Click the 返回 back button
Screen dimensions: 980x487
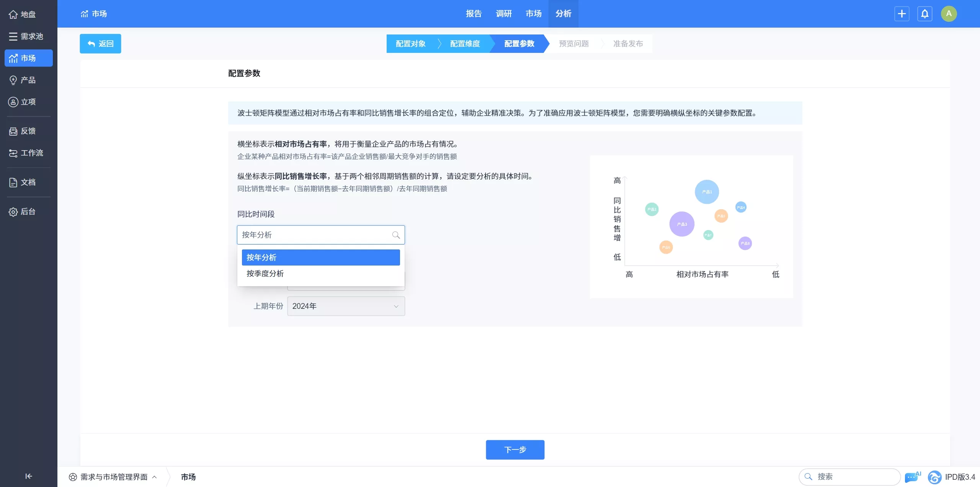(100, 44)
